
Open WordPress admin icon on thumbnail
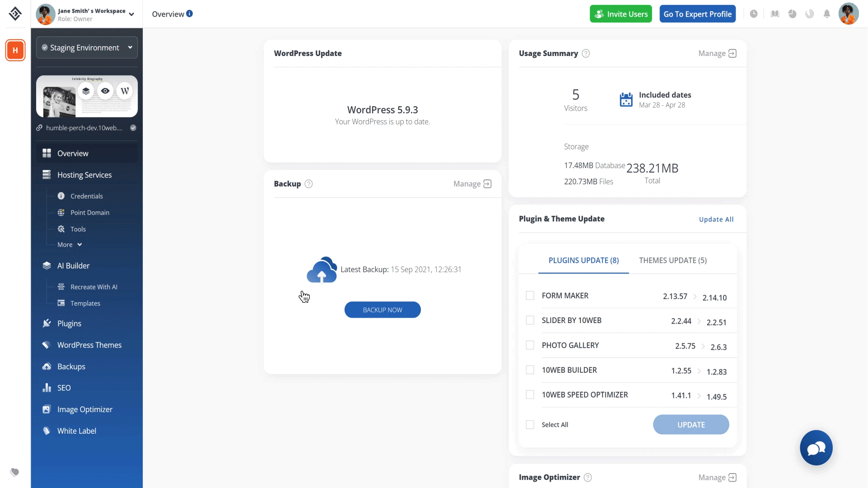tap(125, 91)
